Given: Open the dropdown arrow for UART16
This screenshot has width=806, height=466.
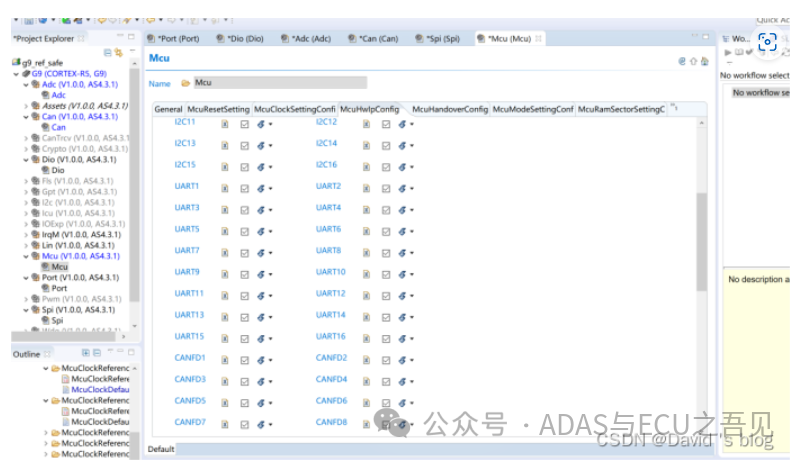Looking at the screenshot, I should [412, 339].
